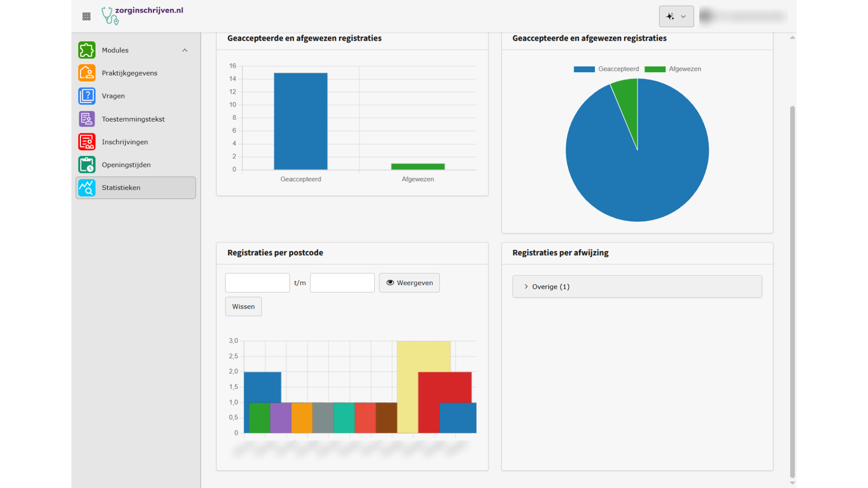The height and width of the screenshot is (488, 868).
Task: Click the blue Geaccepteerd bar
Action: coord(301,121)
